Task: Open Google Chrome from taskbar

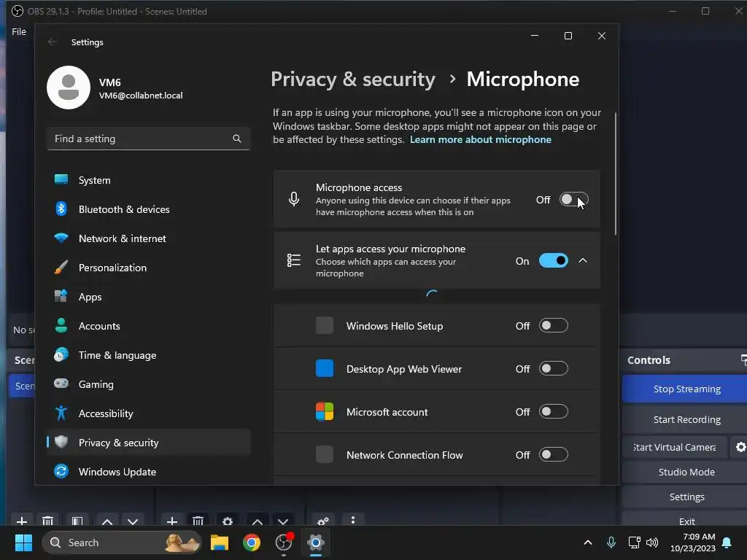Action: 252,542
